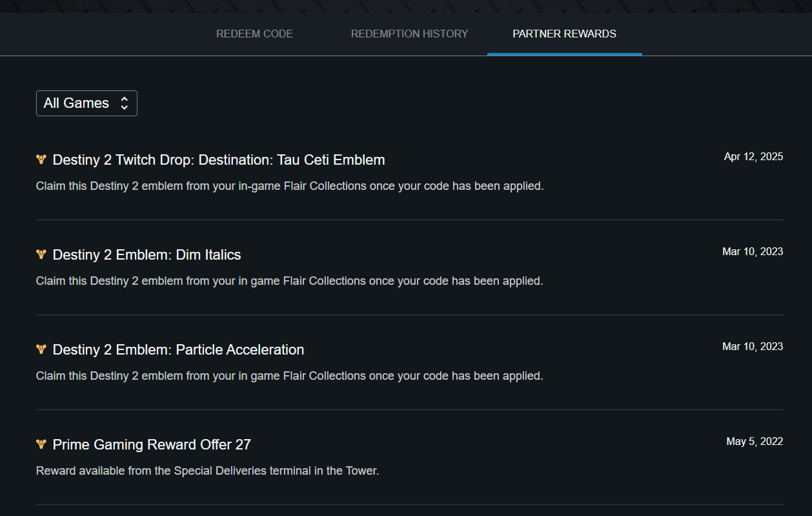This screenshot has height=516, width=812.
Task: Click the description under Particle Acceleration
Action: pos(289,376)
